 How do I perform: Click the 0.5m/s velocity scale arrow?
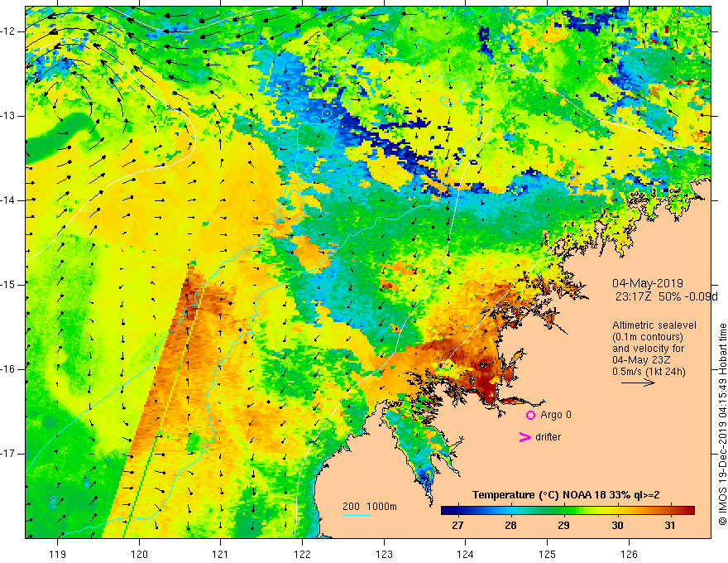pos(638,383)
